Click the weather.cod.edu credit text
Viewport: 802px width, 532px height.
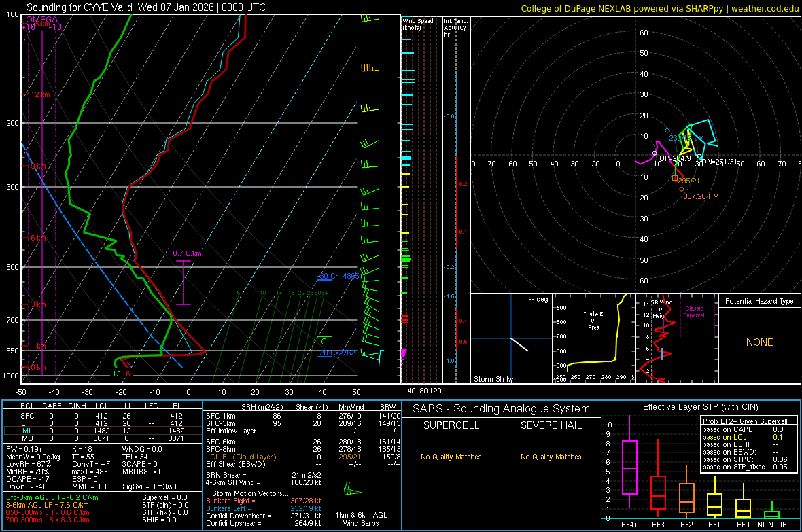coord(765,8)
